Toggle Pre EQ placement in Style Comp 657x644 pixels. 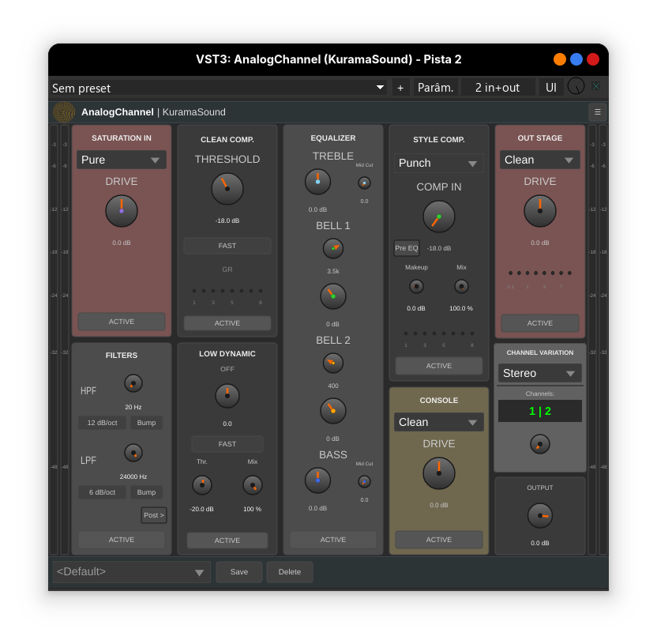[x=406, y=247]
